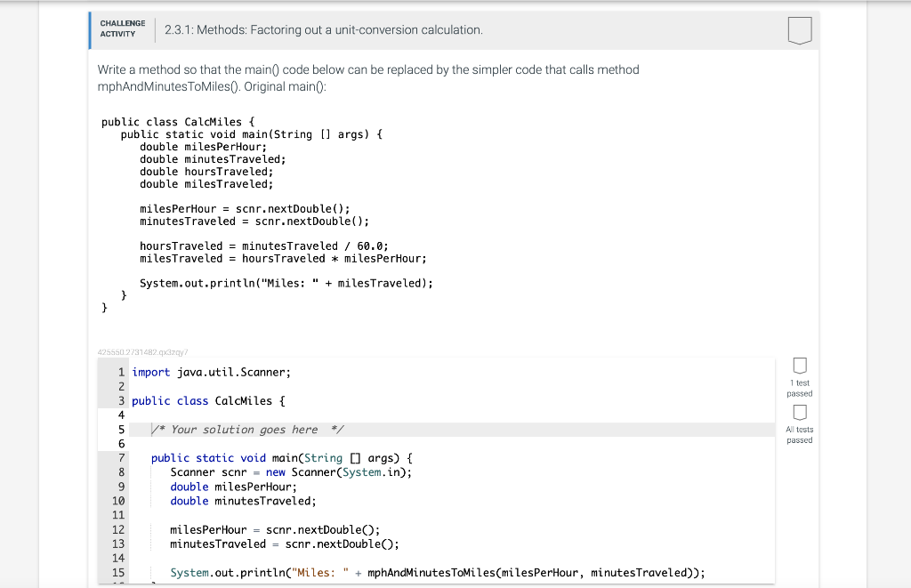Click the bookmark shield icon in the activity header
Screen dimensions: 911x588
point(800,29)
